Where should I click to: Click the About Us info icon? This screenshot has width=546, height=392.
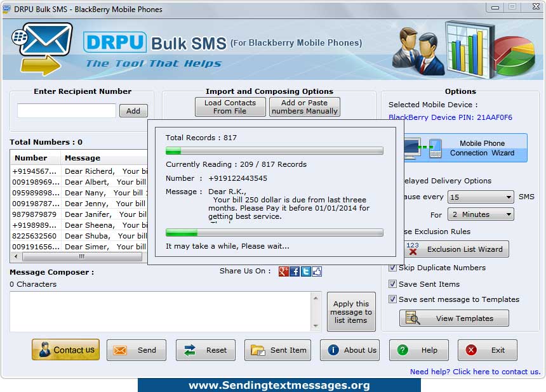(x=349, y=350)
